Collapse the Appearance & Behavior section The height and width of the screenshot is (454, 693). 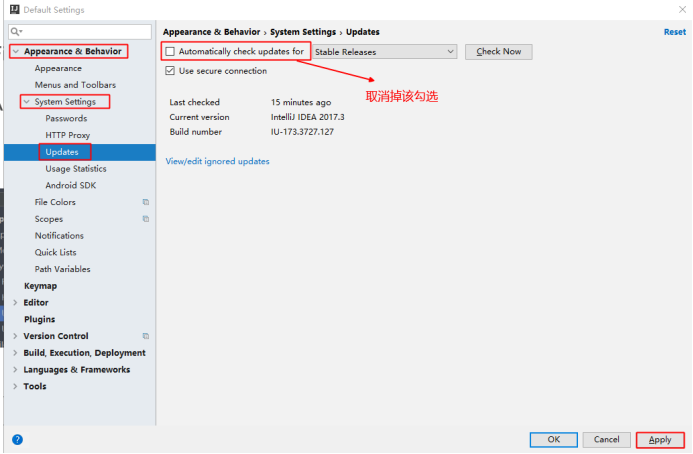(16, 51)
